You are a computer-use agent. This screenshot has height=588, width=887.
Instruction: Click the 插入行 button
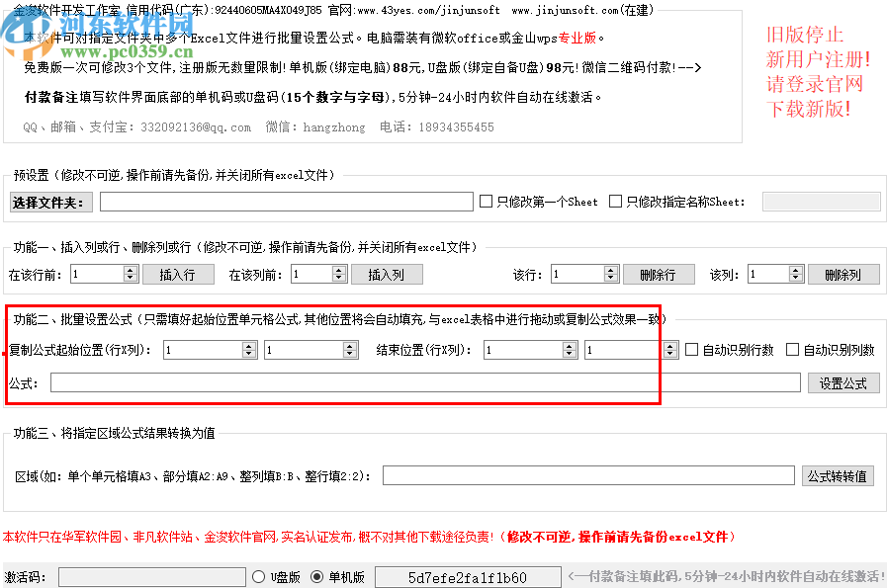tap(177, 274)
